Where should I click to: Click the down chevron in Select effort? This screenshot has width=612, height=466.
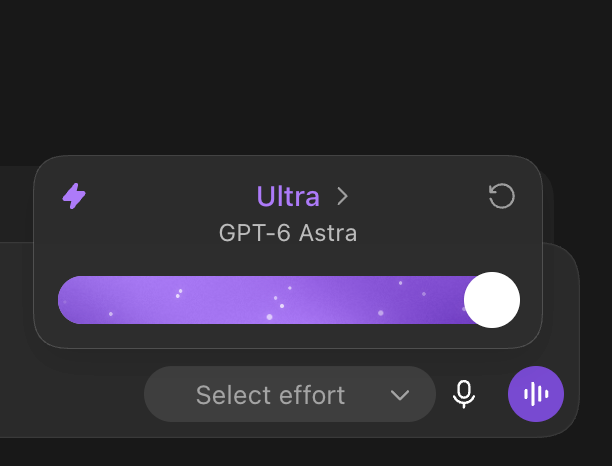400,395
